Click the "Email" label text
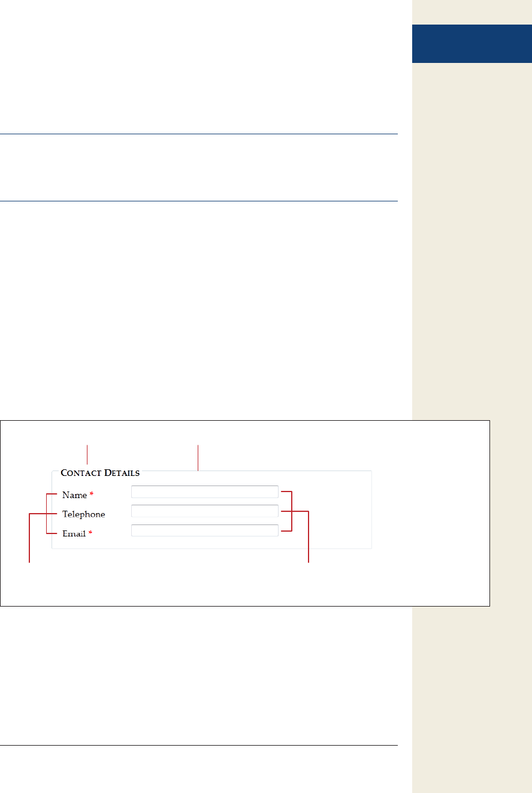The width and height of the screenshot is (532, 793). click(x=74, y=533)
